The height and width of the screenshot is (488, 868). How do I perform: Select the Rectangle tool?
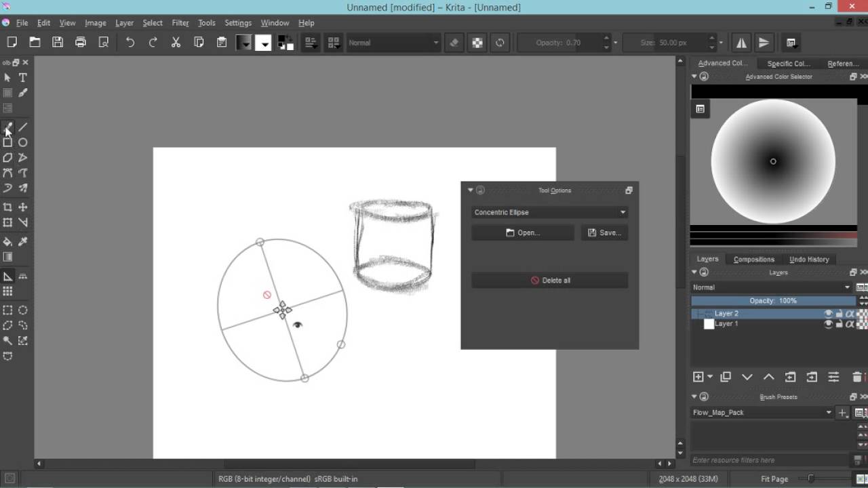click(x=7, y=142)
